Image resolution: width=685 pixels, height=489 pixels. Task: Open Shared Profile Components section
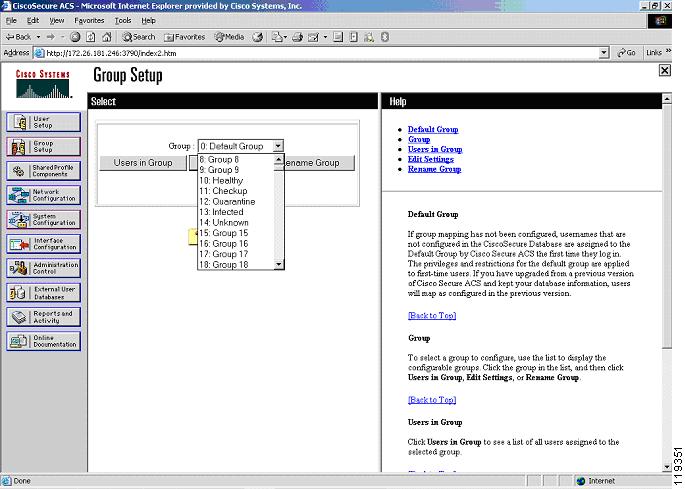(x=43, y=171)
